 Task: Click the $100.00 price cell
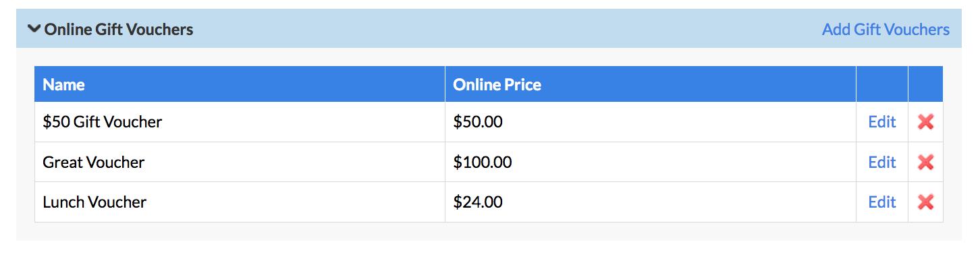651,162
